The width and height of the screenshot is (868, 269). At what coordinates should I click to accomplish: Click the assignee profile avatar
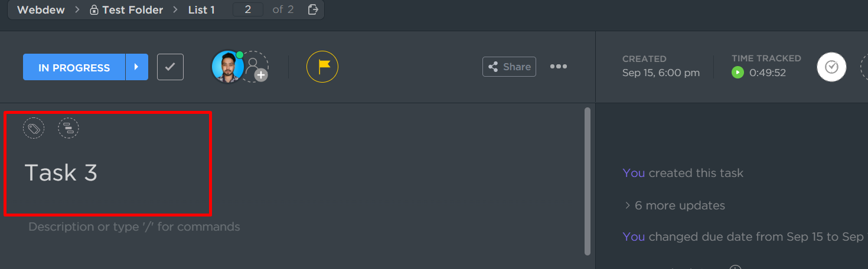pos(227,67)
